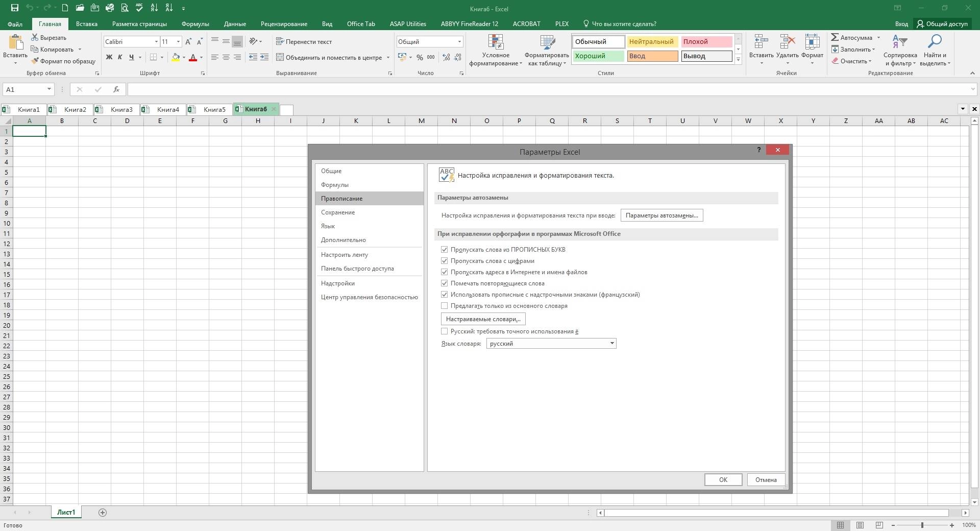Click the Percent style button
The height and width of the screenshot is (531, 980).
(420, 57)
